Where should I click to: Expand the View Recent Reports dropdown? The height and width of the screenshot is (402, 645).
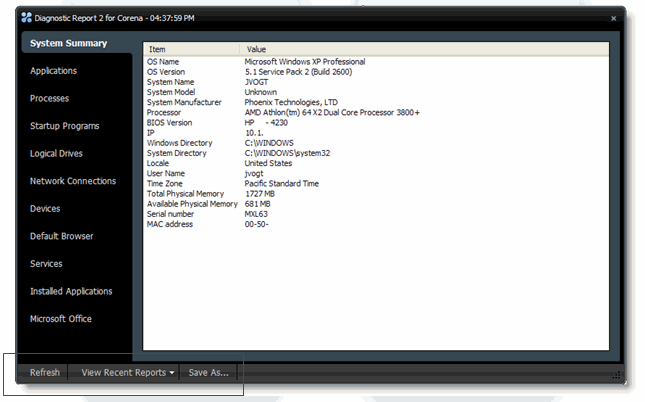pyautogui.click(x=128, y=372)
